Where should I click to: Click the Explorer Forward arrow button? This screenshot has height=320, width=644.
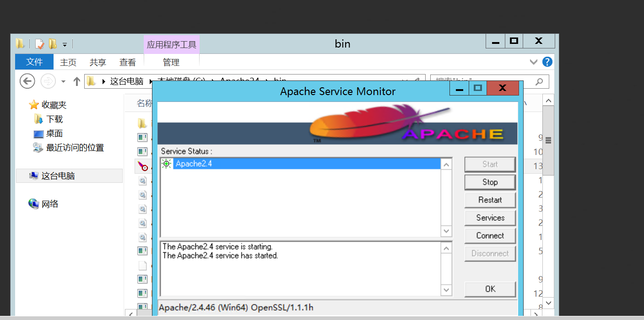(48, 81)
